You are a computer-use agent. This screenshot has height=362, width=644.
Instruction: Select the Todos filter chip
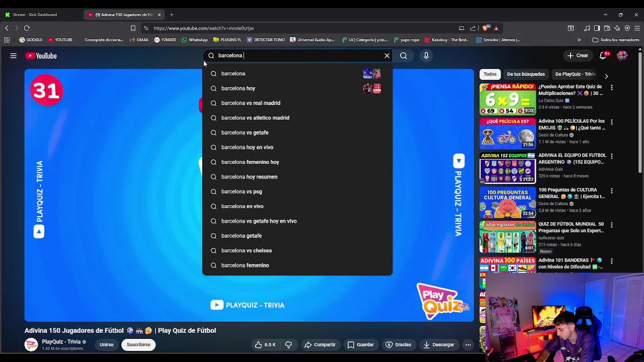[490, 74]
